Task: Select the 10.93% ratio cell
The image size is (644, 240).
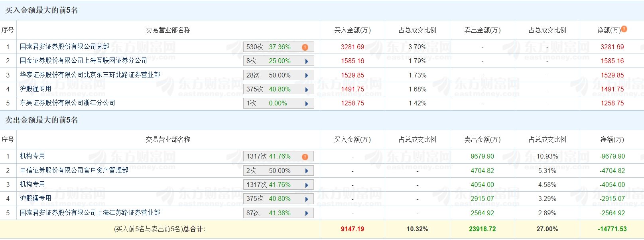Action: pos(547,157)
